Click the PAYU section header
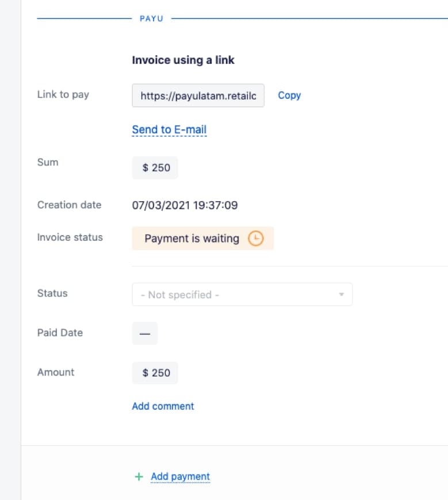448x500 pixels. (152, 18)
